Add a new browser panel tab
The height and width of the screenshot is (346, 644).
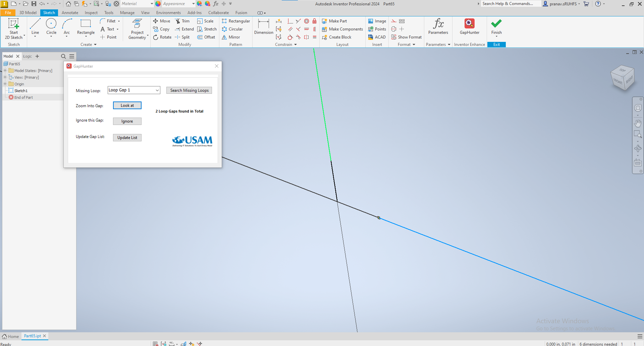click(x=37, y=56)
